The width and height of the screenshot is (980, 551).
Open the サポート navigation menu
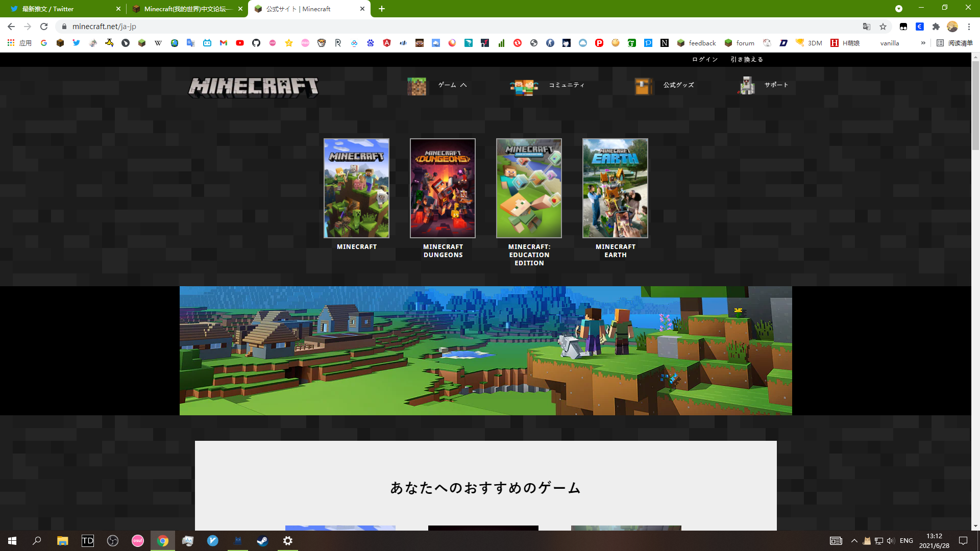[764, 85]
